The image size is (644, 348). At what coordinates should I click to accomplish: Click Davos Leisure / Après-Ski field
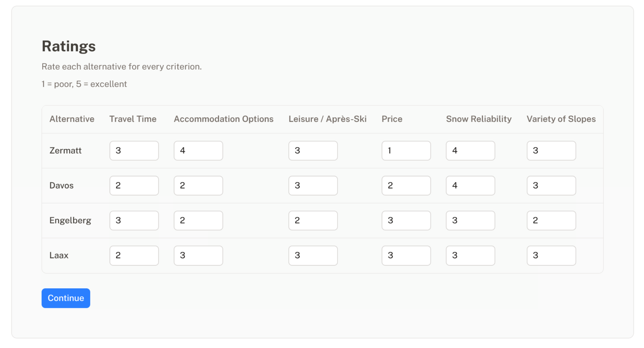tap(313, 185)
